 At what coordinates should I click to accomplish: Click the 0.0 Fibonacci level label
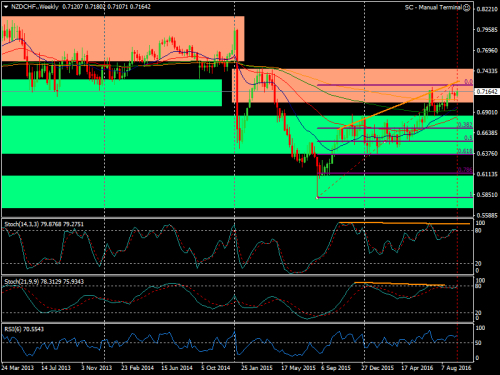pyautogui.click(x=468, y=82)
